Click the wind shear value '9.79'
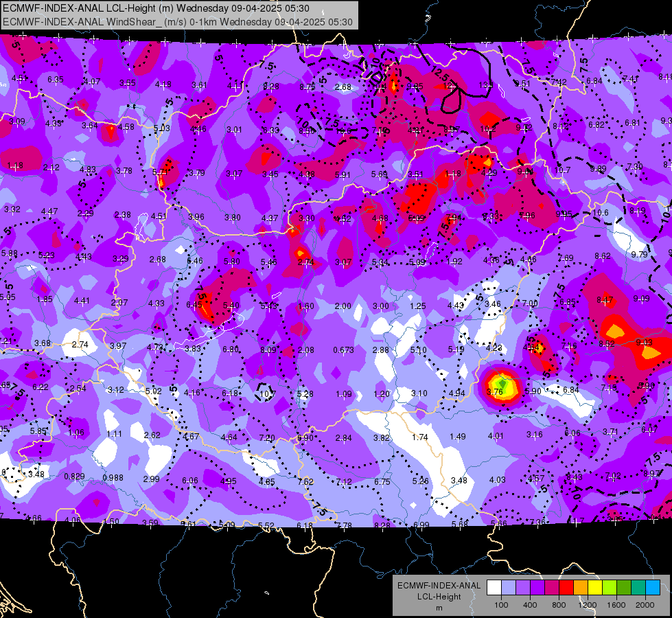 coord(639,254)
